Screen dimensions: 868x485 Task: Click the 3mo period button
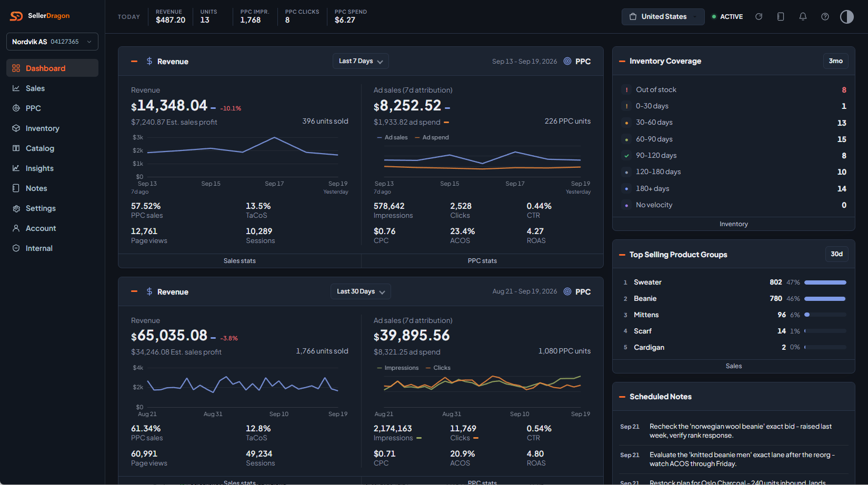click(836, 61)
